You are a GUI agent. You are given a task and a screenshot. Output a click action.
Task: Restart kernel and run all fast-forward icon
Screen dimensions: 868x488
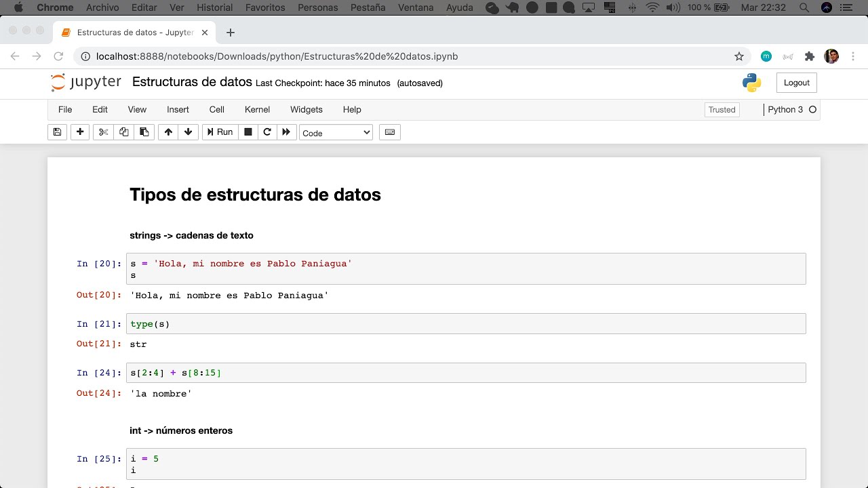coord(286,132)
